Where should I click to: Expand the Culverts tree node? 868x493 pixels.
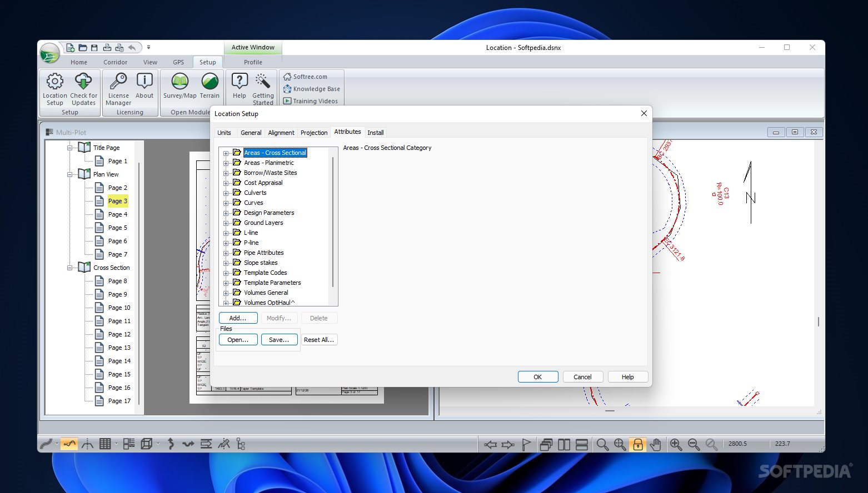point(226,193)
